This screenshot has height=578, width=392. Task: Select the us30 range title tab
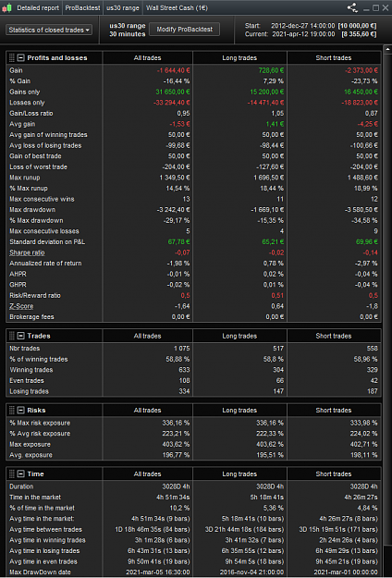(123, 7)
